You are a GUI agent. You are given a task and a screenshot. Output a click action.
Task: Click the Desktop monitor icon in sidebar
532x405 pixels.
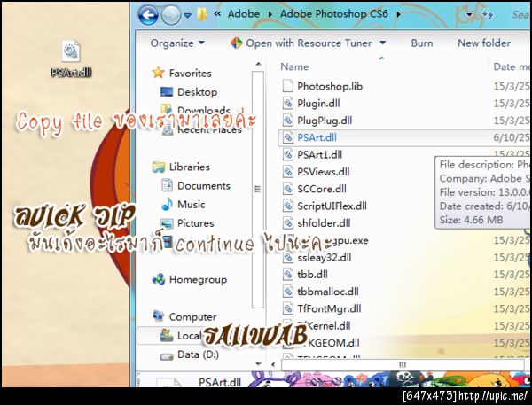[167, 92]
